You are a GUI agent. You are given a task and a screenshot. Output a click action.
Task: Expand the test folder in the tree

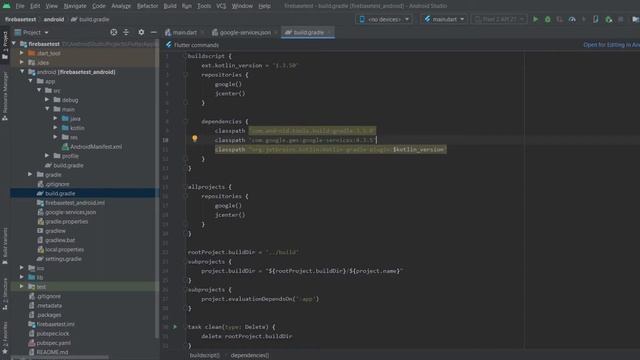click(22, 286)
